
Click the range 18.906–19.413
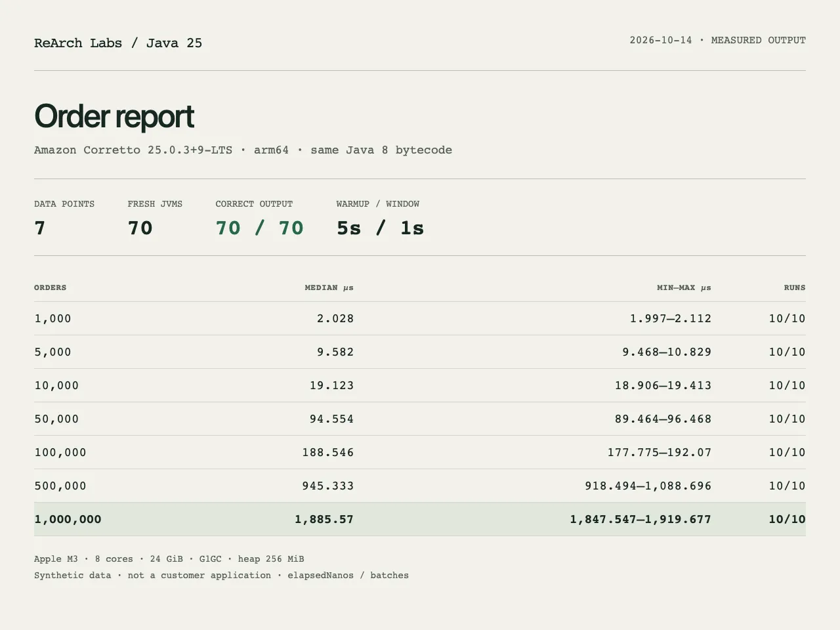tap(663, 386)
